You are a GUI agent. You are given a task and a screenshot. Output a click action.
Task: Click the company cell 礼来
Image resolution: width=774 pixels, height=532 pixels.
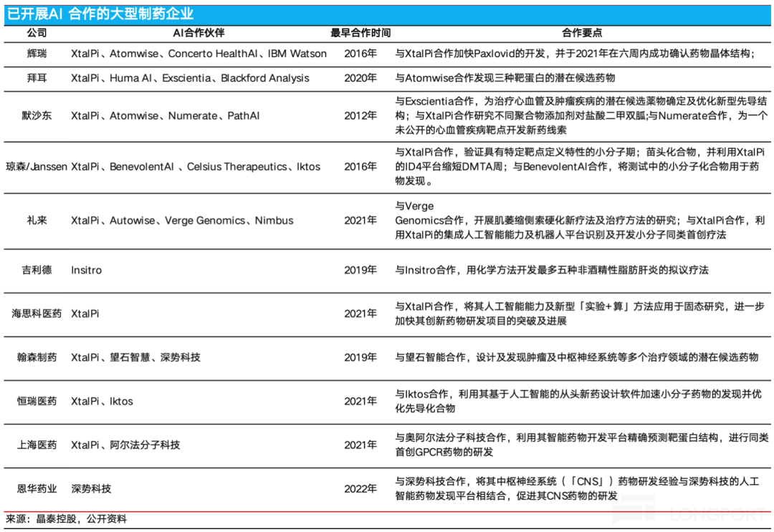[37, 221]
